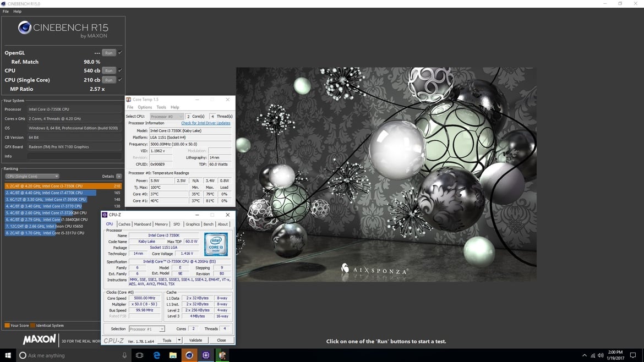Open Core Temp File menu
The image size is (644, 362).
(130, 107)
